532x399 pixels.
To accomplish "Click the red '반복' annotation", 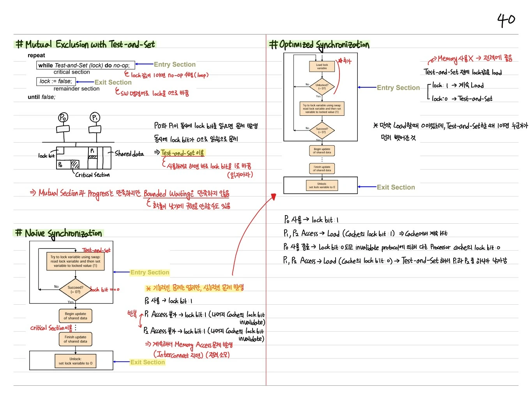I will tap(132, 313).
